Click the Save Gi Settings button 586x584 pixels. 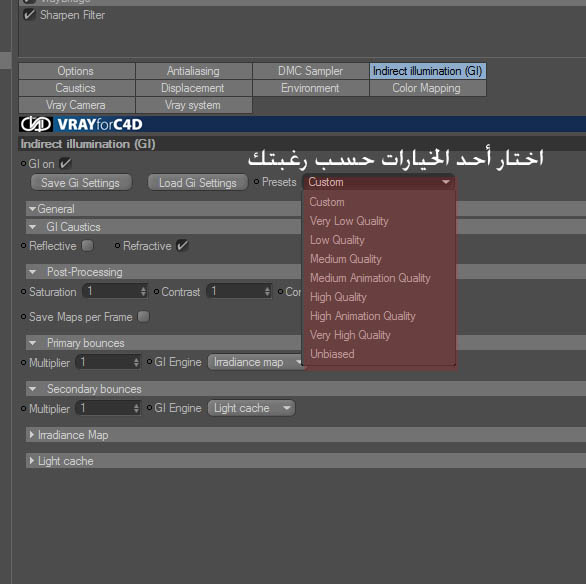(81, 183)
